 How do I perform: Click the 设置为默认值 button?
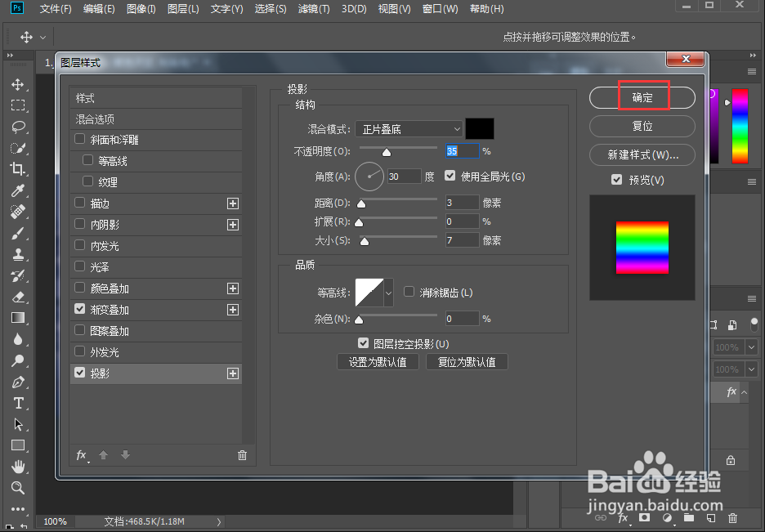378,362
